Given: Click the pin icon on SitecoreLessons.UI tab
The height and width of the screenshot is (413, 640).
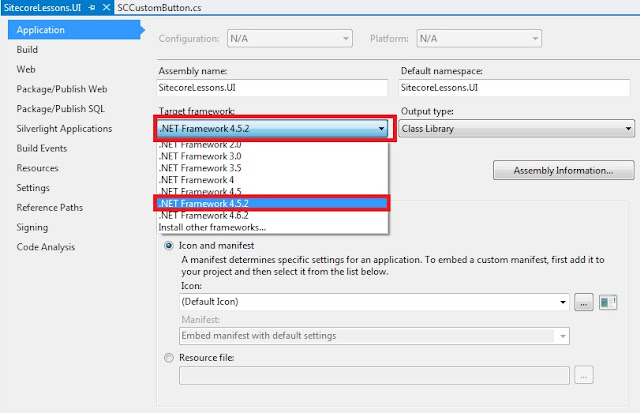Looking at the screenshot, I should point(90,8).
